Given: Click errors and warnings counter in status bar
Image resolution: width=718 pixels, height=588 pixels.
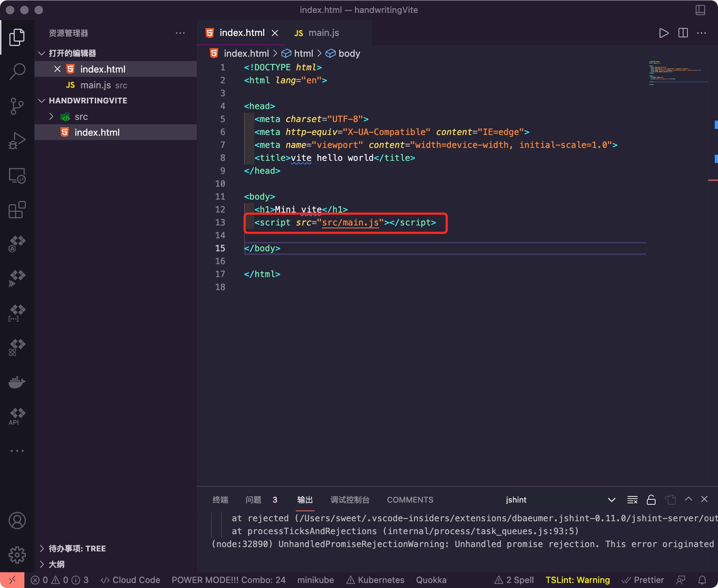Looking at the screenshot, I should point(60,580).
